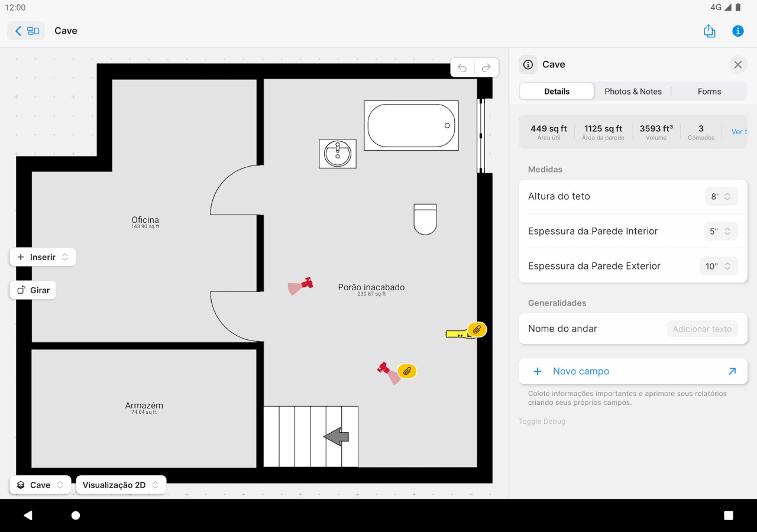Image resolution: width=757 pixels, height=532 pixels.
Task: Open the blue info icon
Action: 737,31
